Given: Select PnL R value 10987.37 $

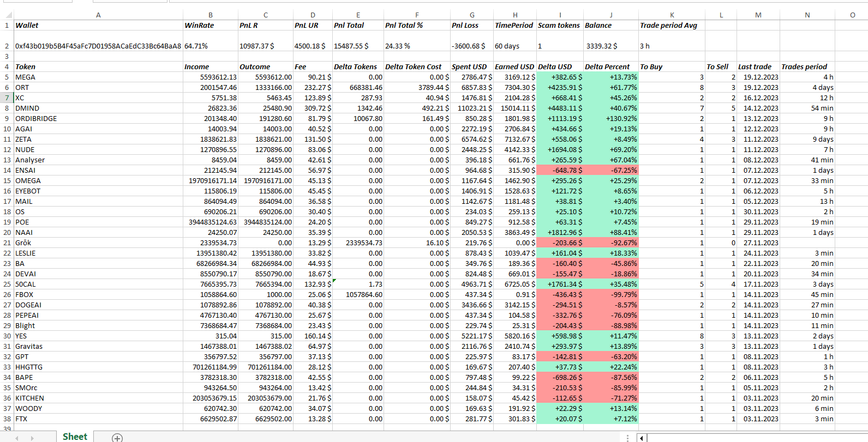Looking at the screenshot, I should click(x=266, y=41).
